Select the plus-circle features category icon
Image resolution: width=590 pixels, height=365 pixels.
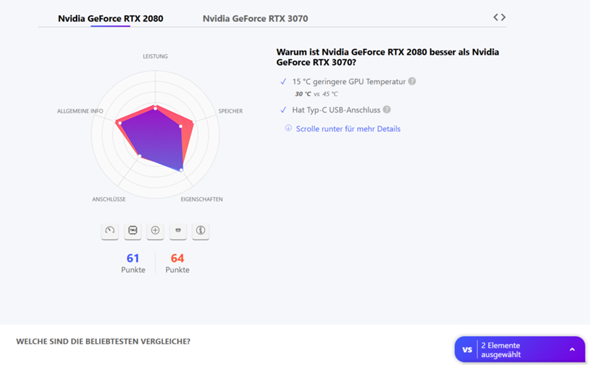pyautogui.click(x=155, y=231)
